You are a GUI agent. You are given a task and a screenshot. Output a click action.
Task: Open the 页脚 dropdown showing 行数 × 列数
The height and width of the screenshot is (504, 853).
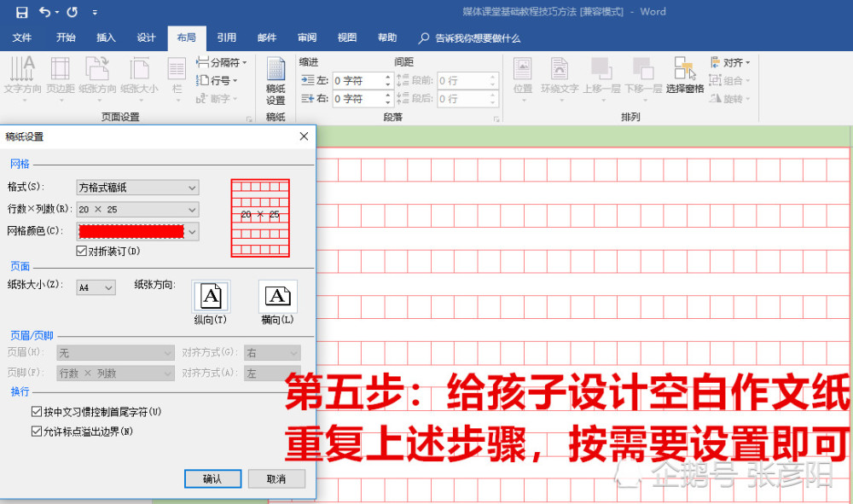click(x=115, y=373)
